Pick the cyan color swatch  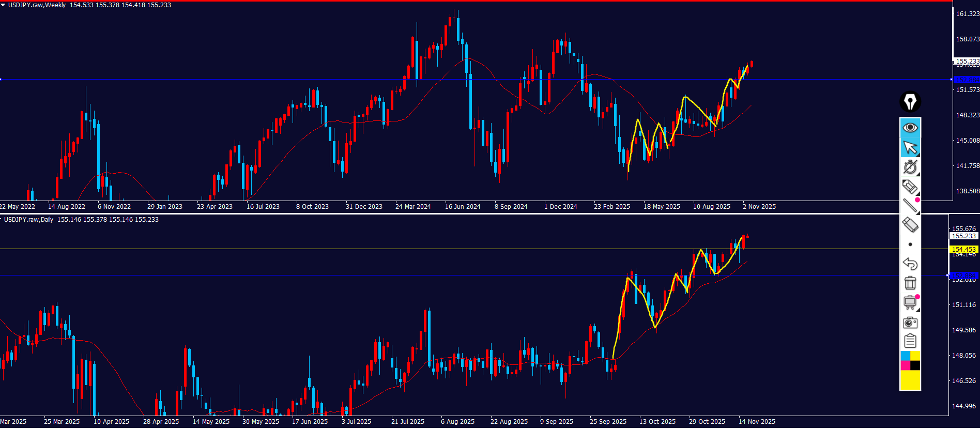tap(905, 356)
